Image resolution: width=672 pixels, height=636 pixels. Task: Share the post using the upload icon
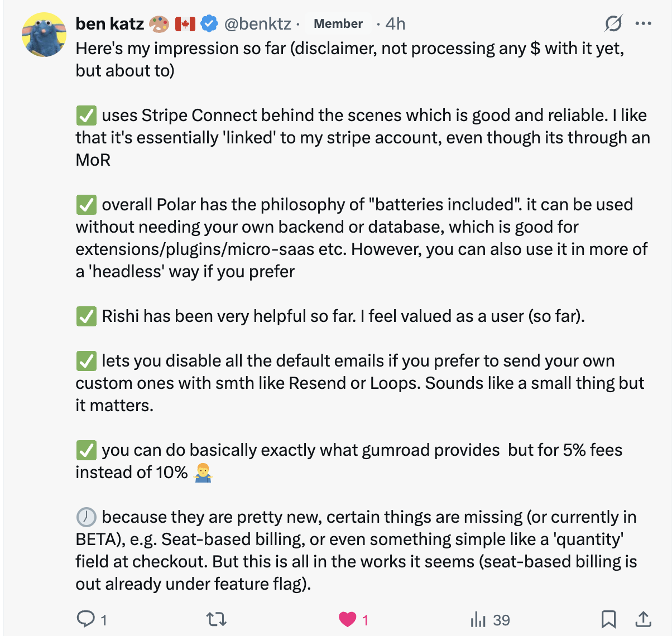[643, 619]
